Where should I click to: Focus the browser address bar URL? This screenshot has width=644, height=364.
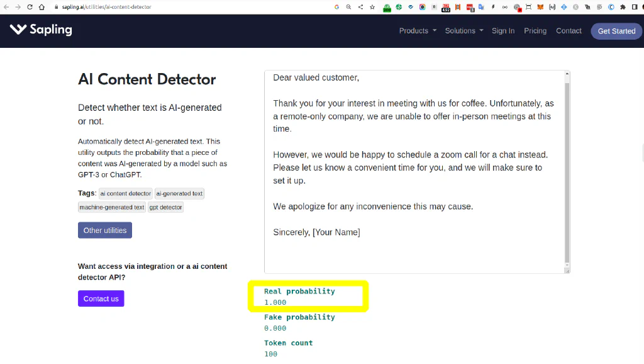107,7
